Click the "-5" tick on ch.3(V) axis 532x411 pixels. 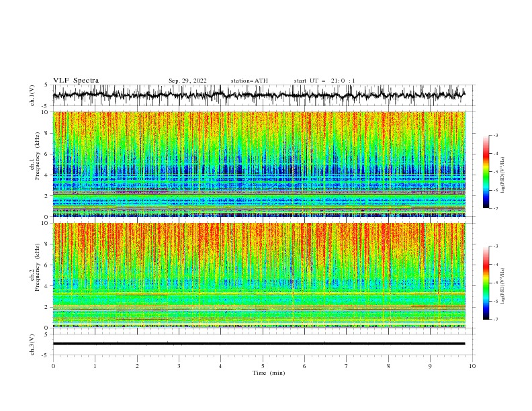[45, 355]
